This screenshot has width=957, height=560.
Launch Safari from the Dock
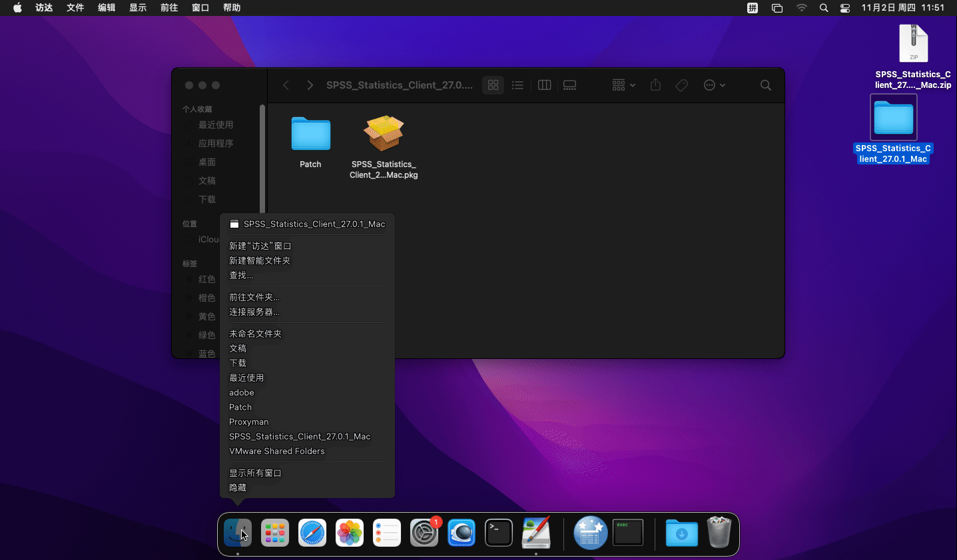point(312,533)
